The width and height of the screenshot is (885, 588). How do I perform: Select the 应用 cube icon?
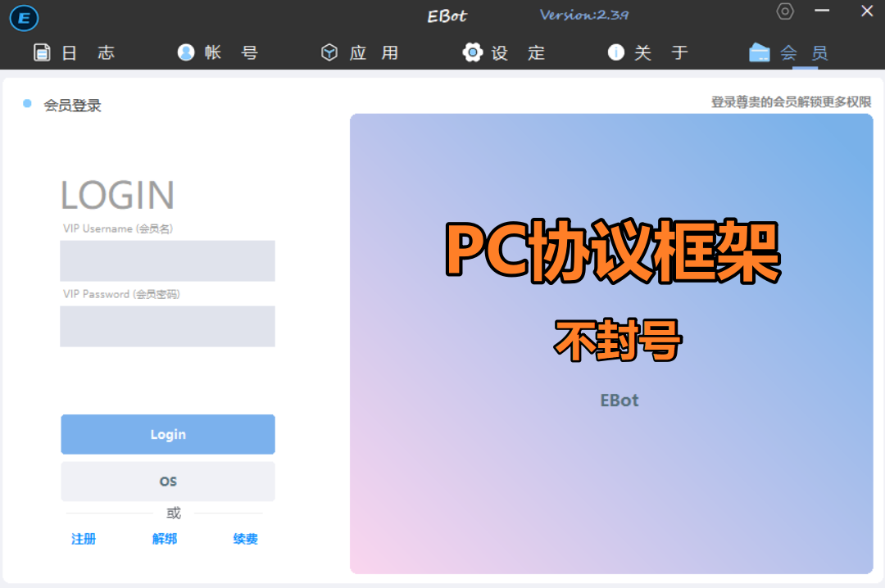pos(329,52)
